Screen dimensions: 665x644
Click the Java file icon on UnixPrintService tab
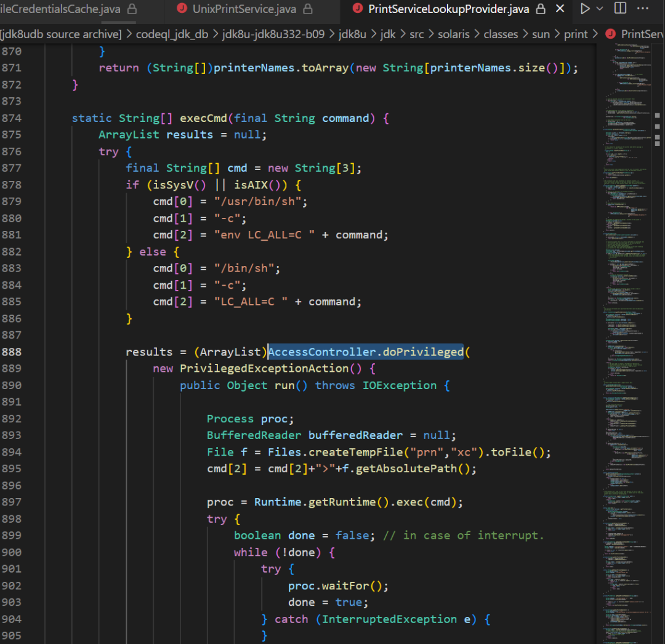(182, 9)
